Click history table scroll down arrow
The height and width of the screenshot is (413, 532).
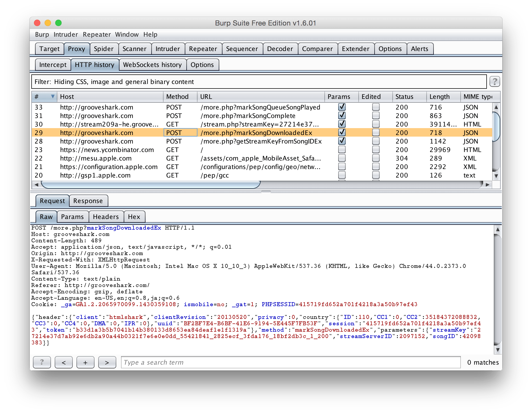[x=496, y=176]
